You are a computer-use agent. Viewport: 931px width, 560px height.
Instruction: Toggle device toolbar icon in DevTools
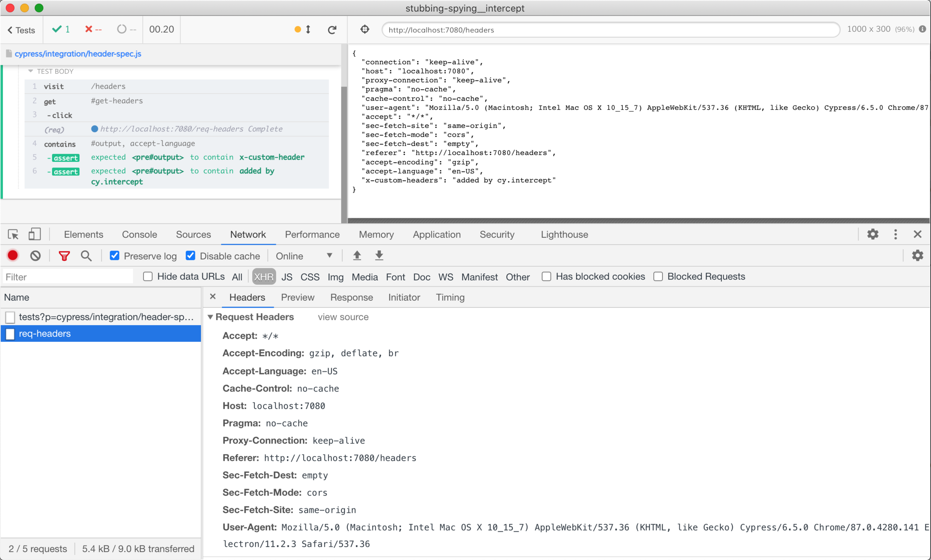click(34, 234)
